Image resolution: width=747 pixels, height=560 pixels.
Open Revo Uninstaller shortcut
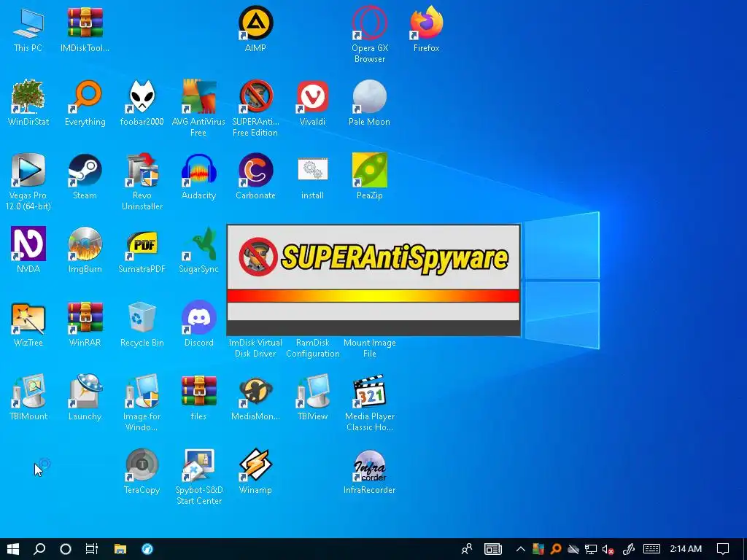(142, 182)
